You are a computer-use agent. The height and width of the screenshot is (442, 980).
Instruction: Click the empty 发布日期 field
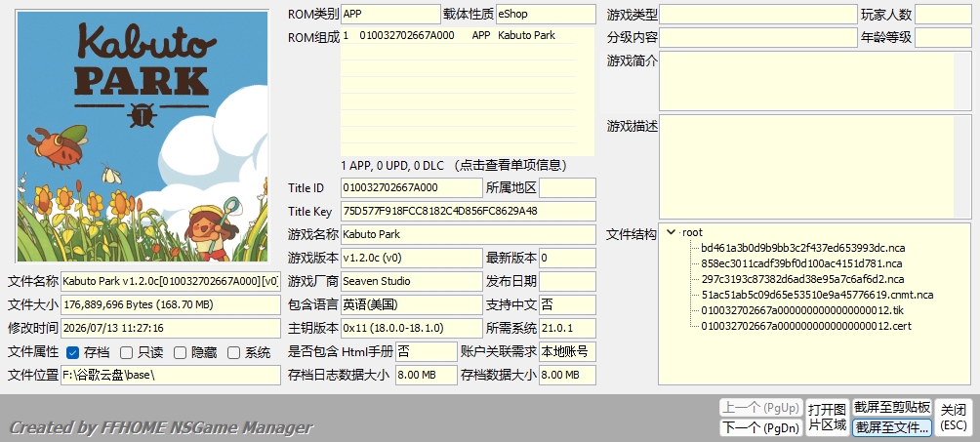(x=567, y=281)
